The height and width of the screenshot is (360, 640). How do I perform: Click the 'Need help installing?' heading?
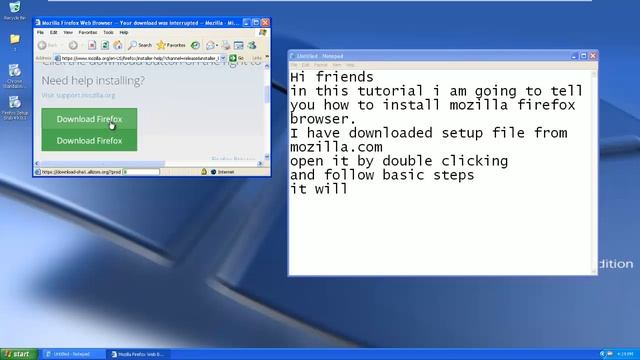[93, 81]
